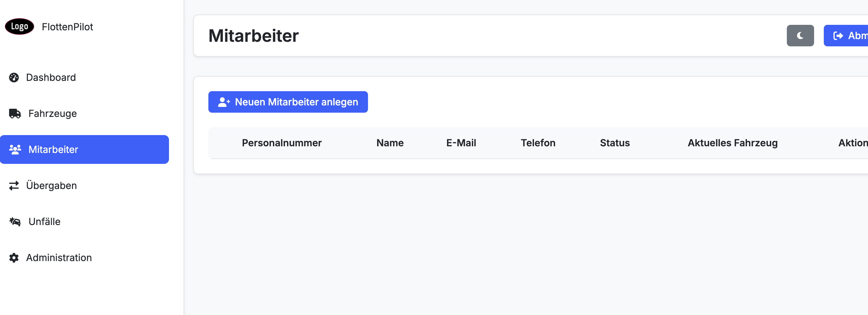868x315 pixels.
Task: Open the Unfälle section
Action: (44, 221)
